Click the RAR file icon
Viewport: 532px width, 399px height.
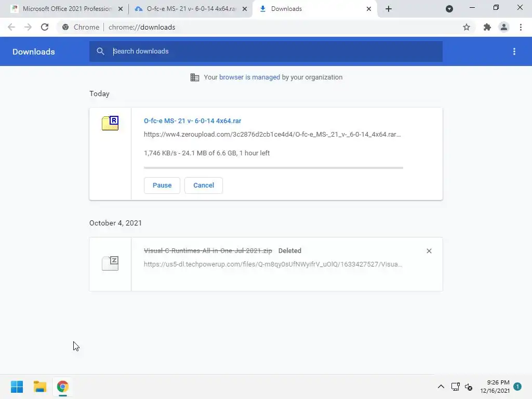pos(110,123)
